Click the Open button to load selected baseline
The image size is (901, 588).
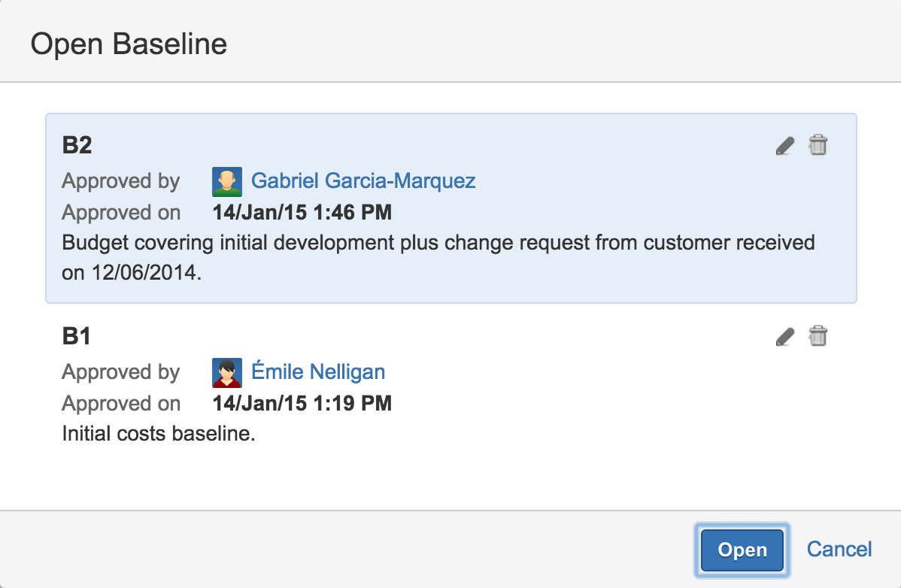coord(742,550)
